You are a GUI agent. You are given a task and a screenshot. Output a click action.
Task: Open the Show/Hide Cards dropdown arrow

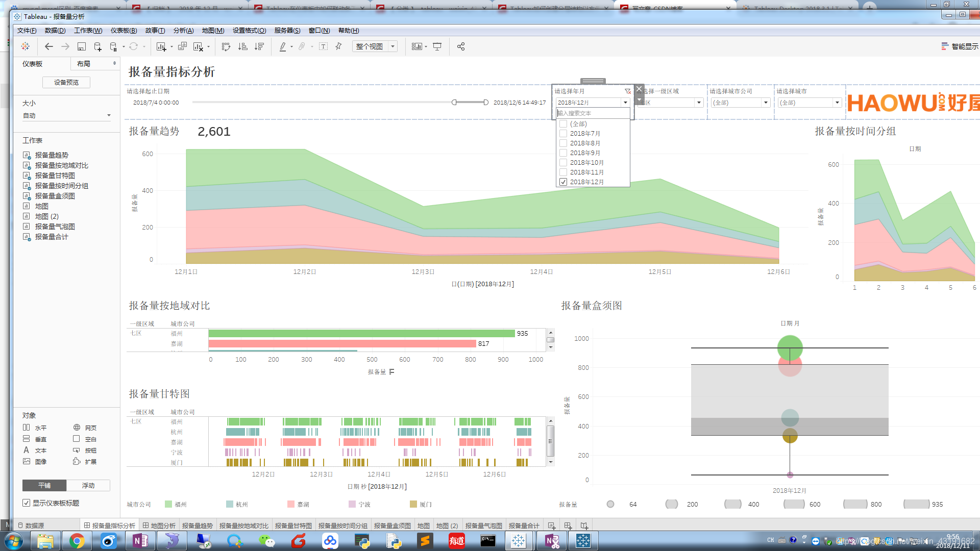[426, 47]
